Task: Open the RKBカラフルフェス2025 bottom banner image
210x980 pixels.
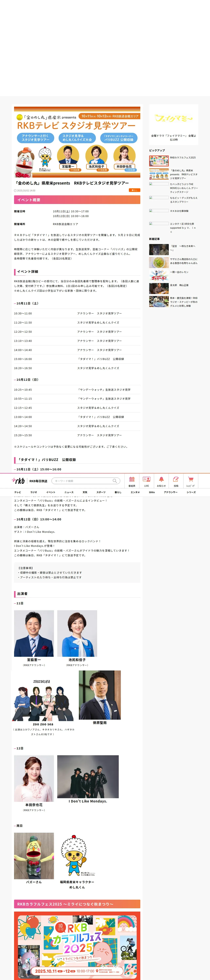Action: (x=77, y=946)
